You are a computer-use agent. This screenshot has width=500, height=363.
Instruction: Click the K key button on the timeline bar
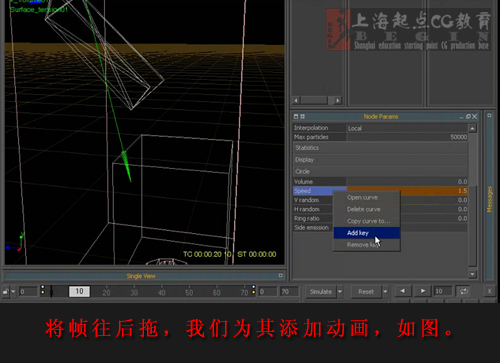coord(490,291)
